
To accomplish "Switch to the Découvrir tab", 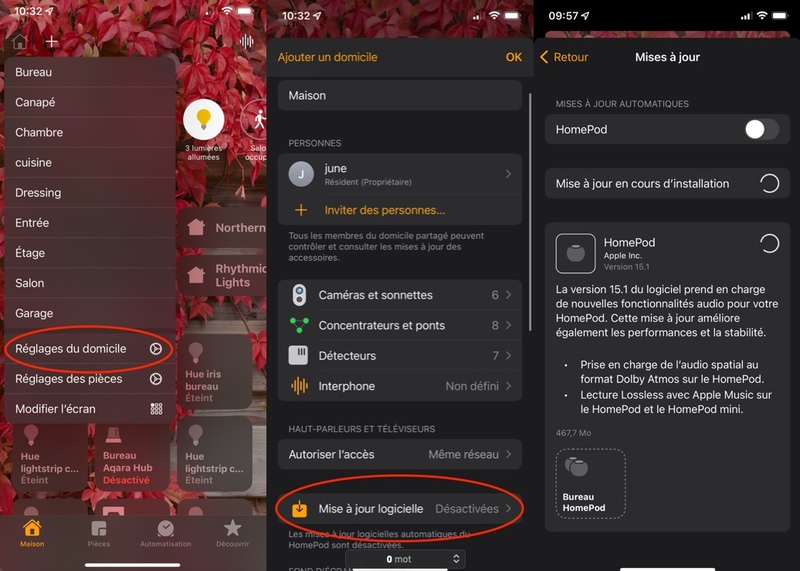I will tap(232, 534).
